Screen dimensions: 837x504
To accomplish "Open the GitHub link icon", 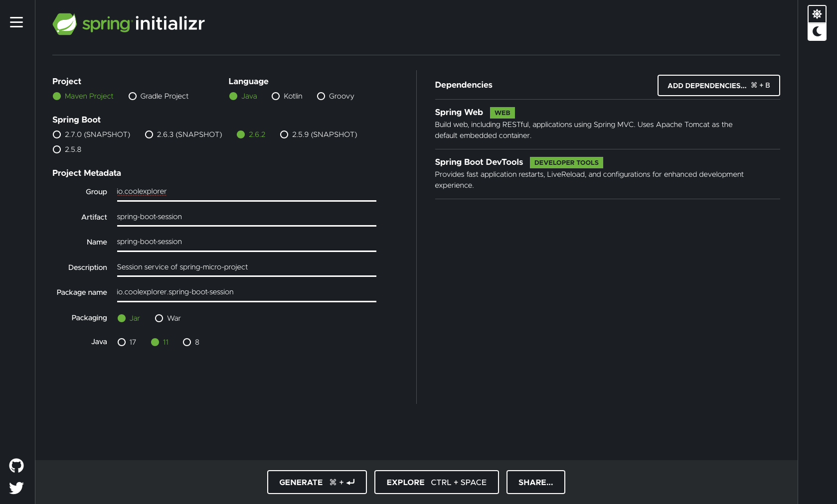I will pos(16,466).
